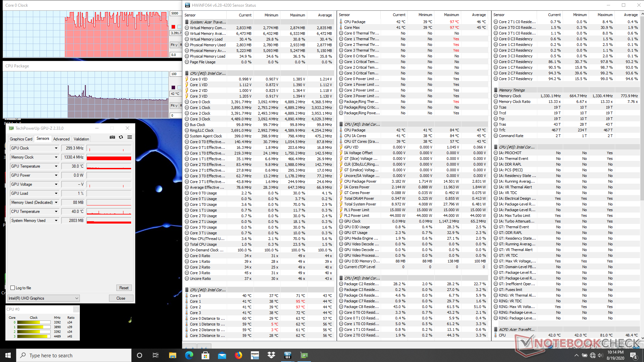Click the Task View icon
Viewport: 644px width, 362px height.
tap(156, 355)
